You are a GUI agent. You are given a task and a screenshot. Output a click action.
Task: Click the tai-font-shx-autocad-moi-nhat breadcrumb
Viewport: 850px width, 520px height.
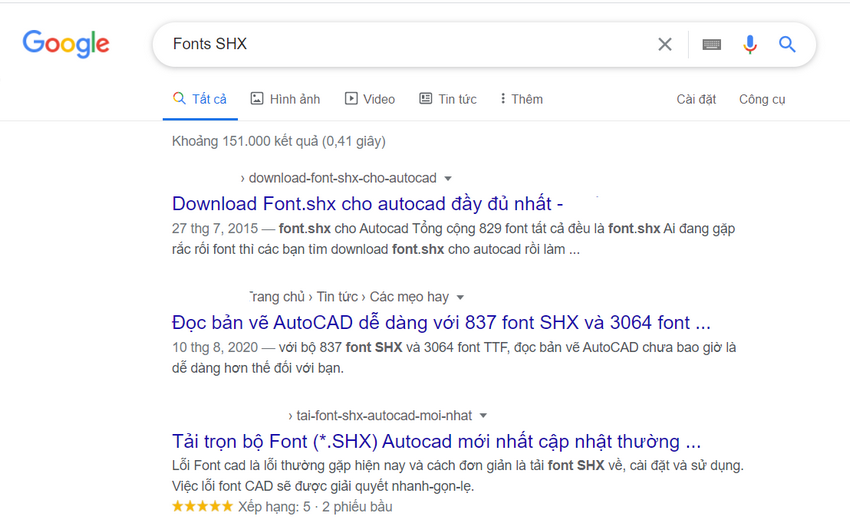(384, 416)
